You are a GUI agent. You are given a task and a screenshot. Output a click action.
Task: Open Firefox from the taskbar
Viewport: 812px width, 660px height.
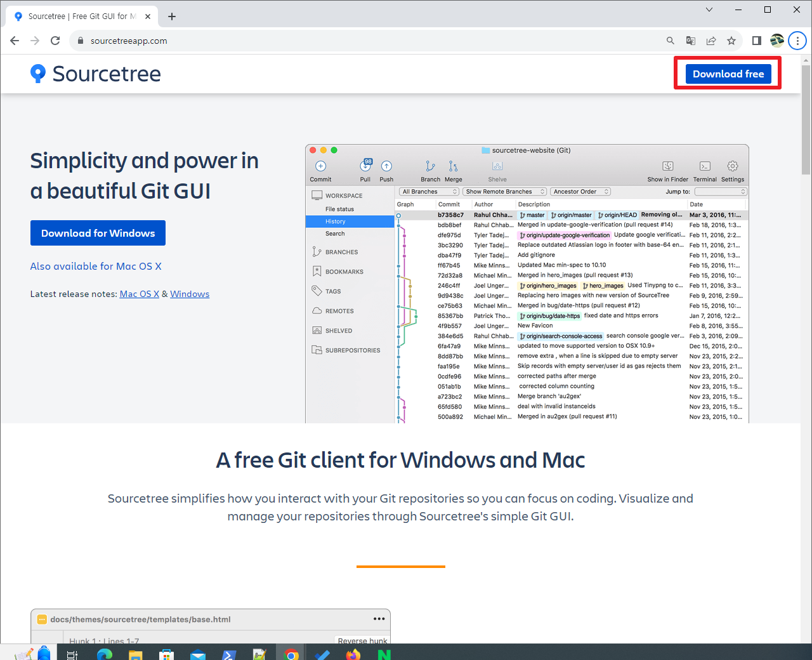point(353,654)
